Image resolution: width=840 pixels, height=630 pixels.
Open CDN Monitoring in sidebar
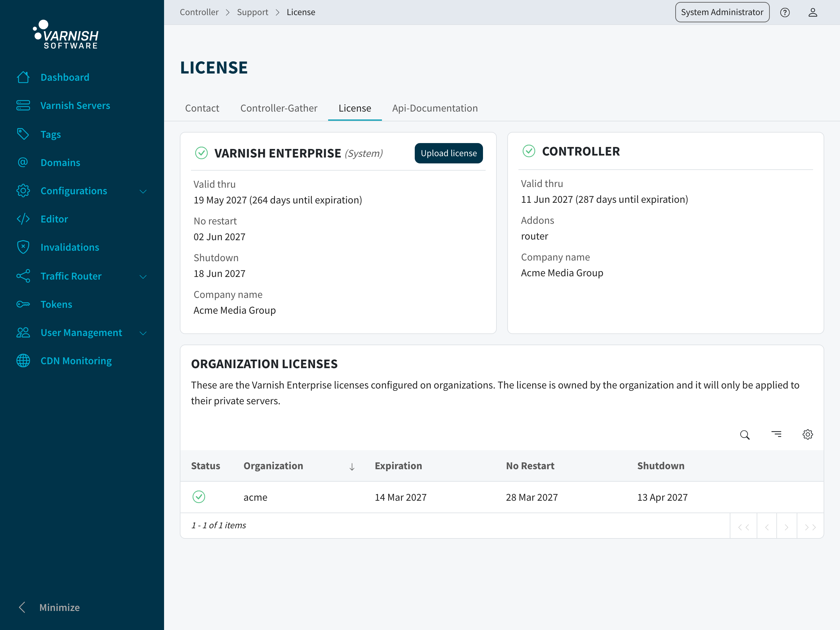76,361
